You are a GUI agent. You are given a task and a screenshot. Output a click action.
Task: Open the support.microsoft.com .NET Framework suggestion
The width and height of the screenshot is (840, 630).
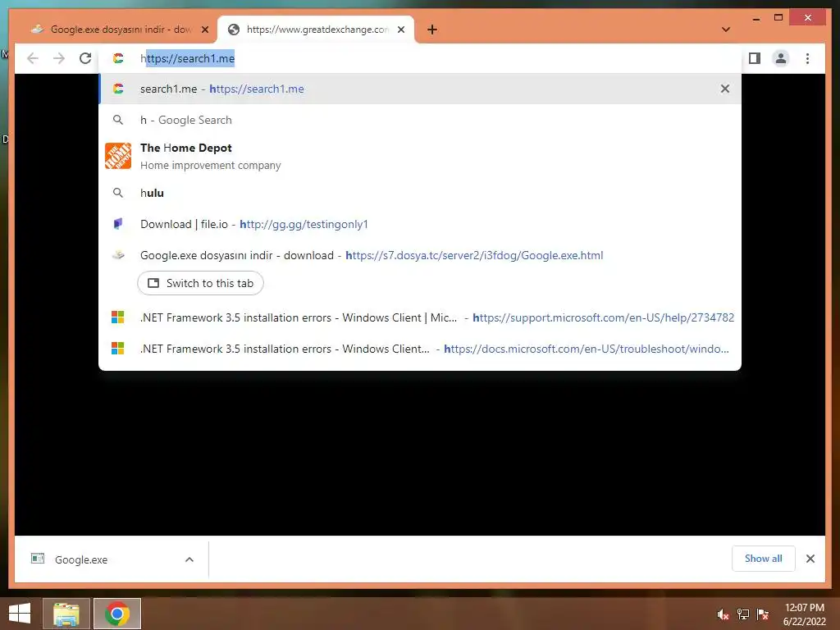pos(420,317)
